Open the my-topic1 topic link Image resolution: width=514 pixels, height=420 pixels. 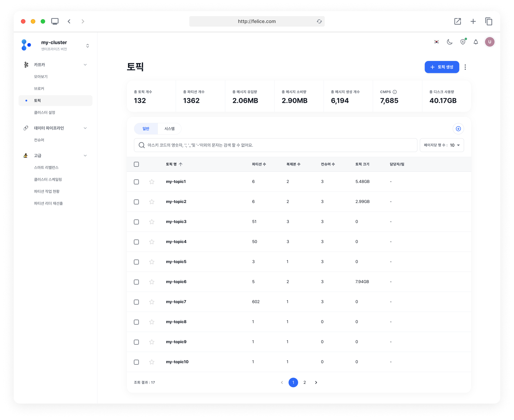(176, 181)
